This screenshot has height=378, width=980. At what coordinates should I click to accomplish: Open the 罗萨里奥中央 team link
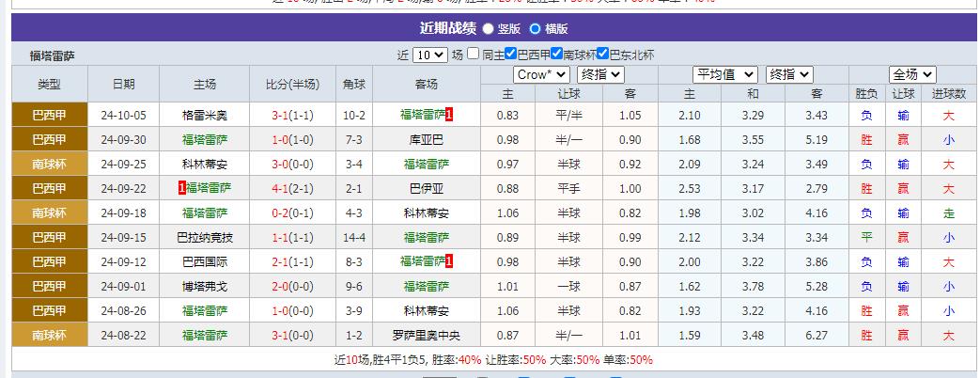(x=426, y=335)
